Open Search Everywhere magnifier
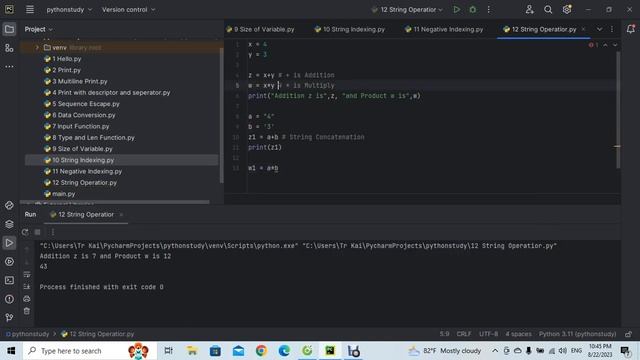640x360 pixels. (548, 9)
